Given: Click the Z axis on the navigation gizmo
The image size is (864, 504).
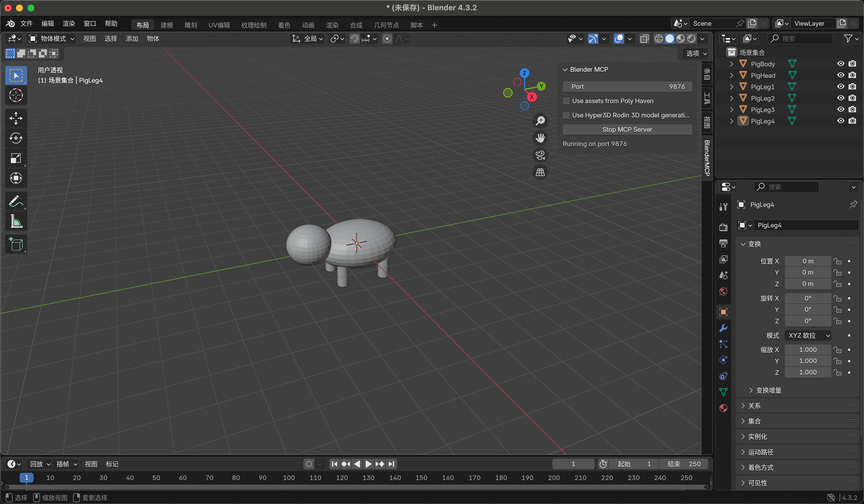Looking at the screenshot, I should point(524,73).
